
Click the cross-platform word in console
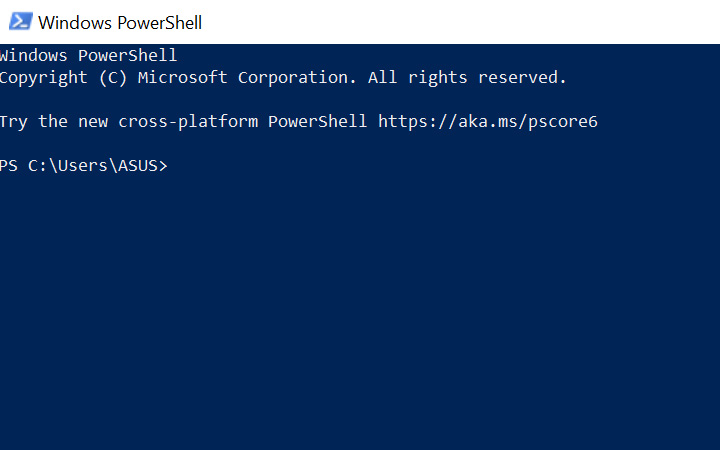(x=188, y=122)
